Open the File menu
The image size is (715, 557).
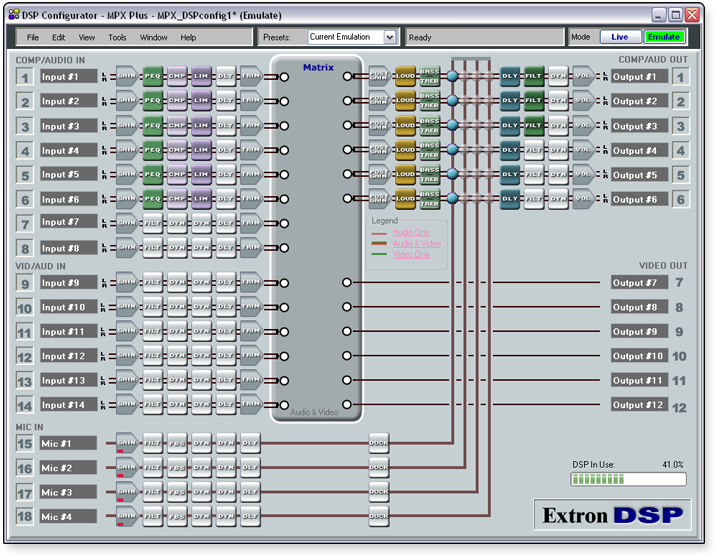pos(33,37)
